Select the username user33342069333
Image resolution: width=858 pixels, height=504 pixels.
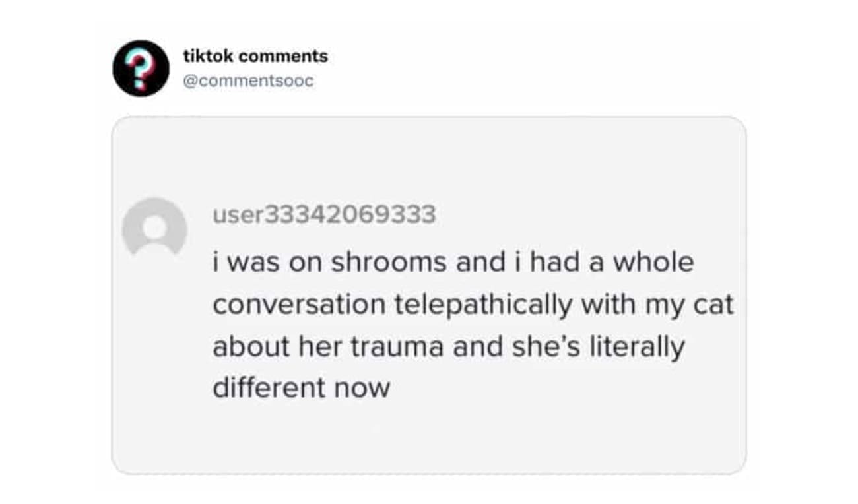[323, 214]
